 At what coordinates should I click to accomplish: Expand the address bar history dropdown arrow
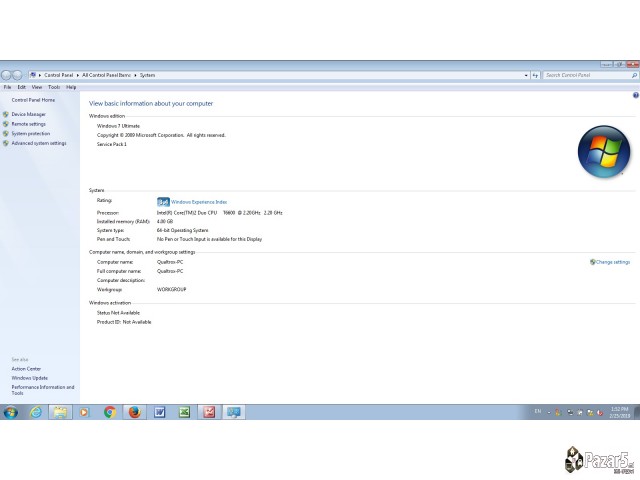pyautogui.click(x=527, y=75)
